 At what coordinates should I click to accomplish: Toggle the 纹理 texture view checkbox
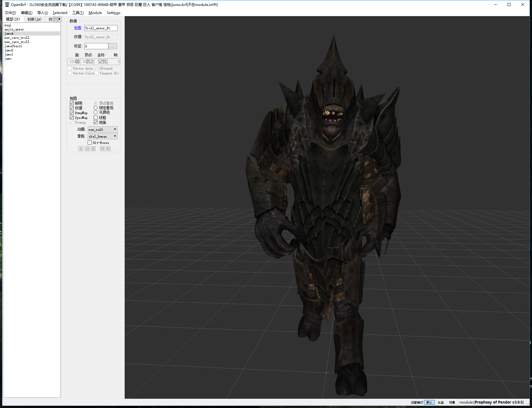point(72,108)
